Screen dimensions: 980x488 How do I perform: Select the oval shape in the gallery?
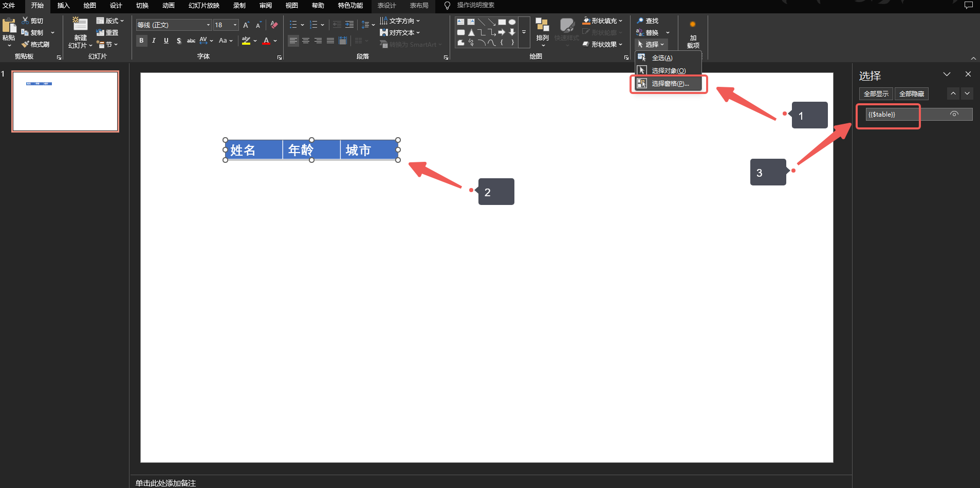(512, 22)
